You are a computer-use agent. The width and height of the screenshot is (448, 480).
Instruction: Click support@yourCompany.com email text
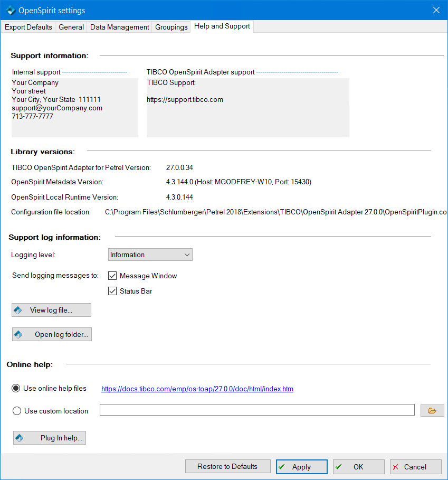tap(57, 108)
